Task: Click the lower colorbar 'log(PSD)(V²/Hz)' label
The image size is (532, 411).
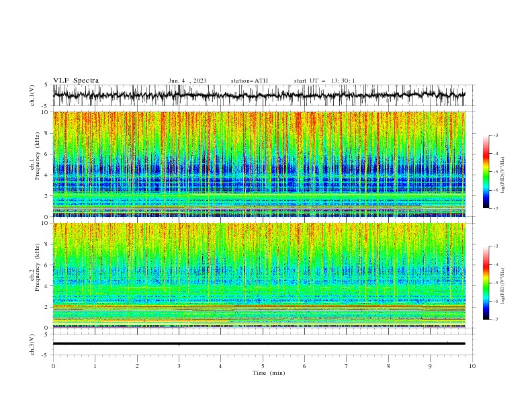Action: click(502, 285)
